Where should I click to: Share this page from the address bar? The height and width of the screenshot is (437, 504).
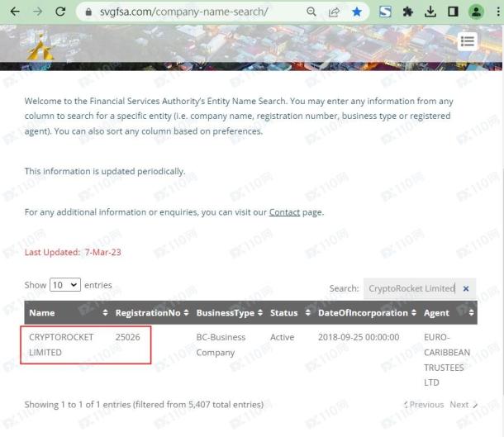[334, 12]
